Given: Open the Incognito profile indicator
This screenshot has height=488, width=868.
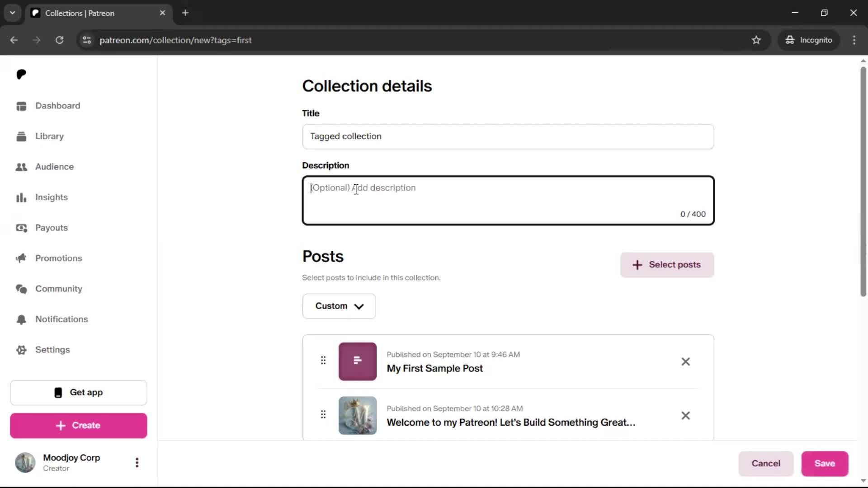Looking at the screenshot, I should click(809, 40).
